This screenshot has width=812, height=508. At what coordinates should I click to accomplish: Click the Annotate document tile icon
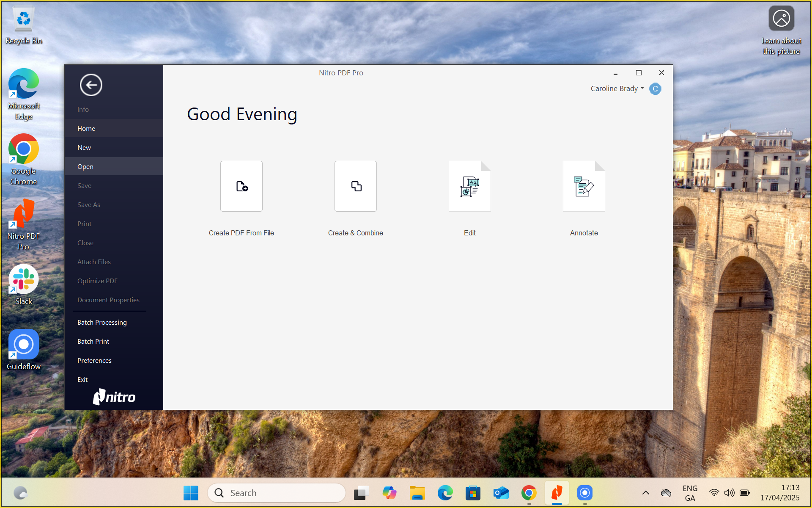point(584,186)
